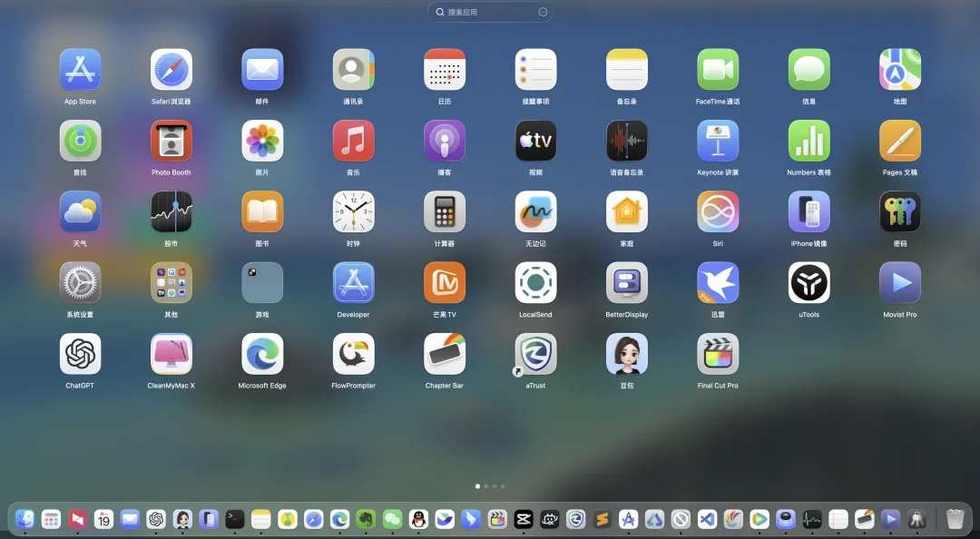Open Terminal from the Dock
The height and width of the screenshot is (539, 980).
235,519
